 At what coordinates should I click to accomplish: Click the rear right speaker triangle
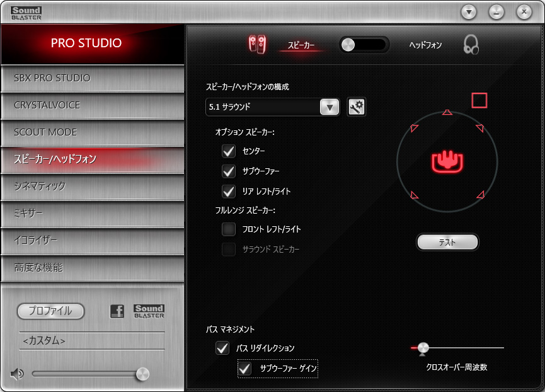[x=480, y=195]
